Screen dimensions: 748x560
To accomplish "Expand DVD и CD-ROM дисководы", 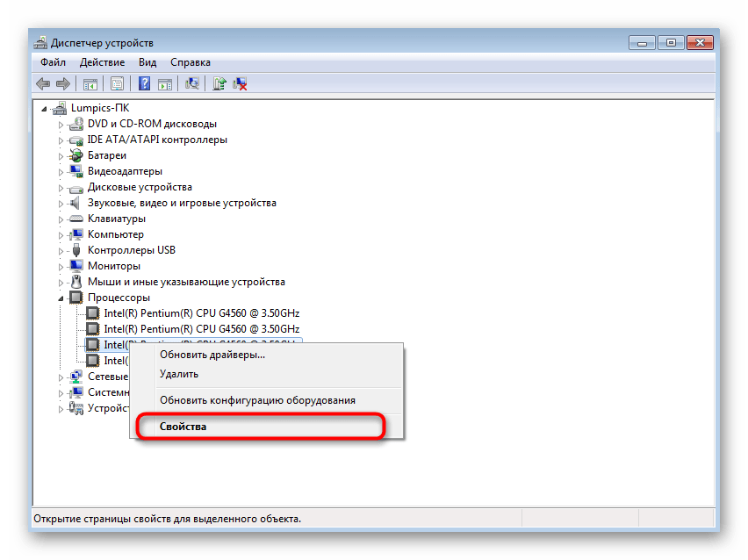I will pos(61,125).
